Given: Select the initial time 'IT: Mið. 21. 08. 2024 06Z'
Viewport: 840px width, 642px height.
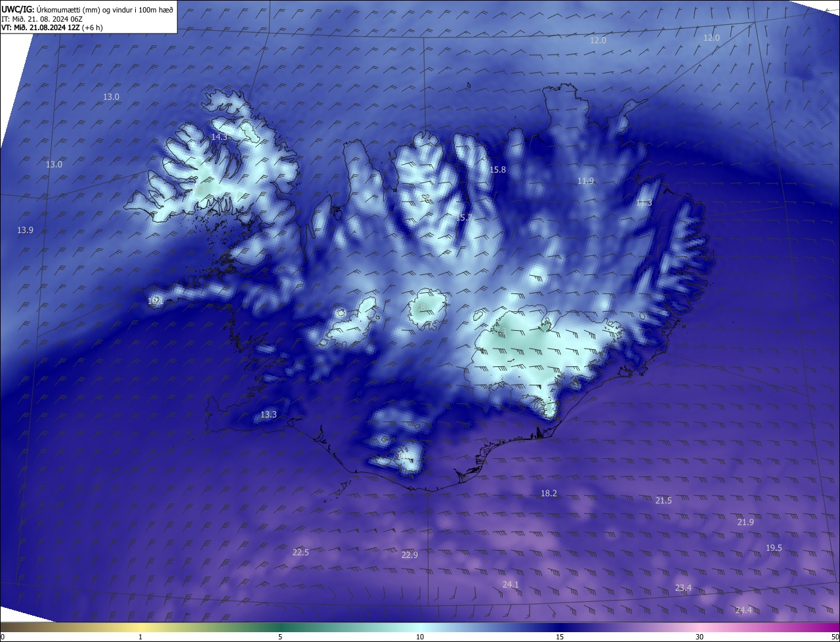Looking at the screenshot, I should pos(41,19).
